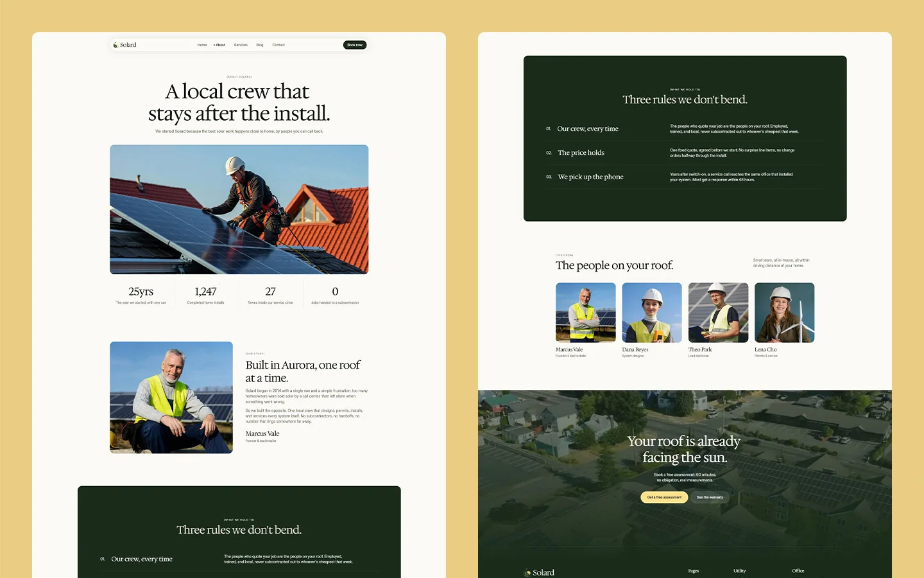This screenshot has width=924, height=578.
Task: Click the Contact nav link
Action: tap(278, 45)
